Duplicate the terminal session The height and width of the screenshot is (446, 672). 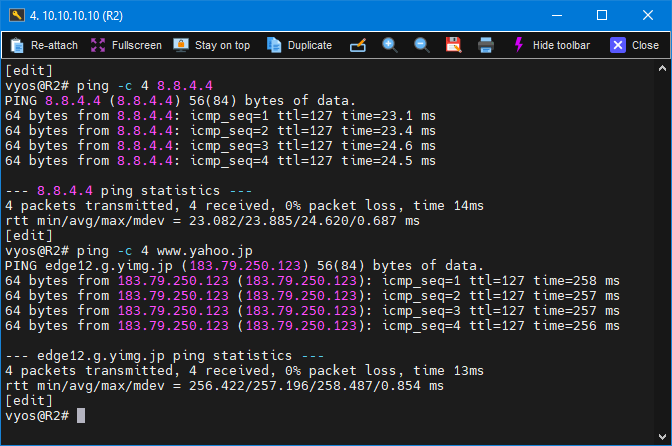click(299, 45)
